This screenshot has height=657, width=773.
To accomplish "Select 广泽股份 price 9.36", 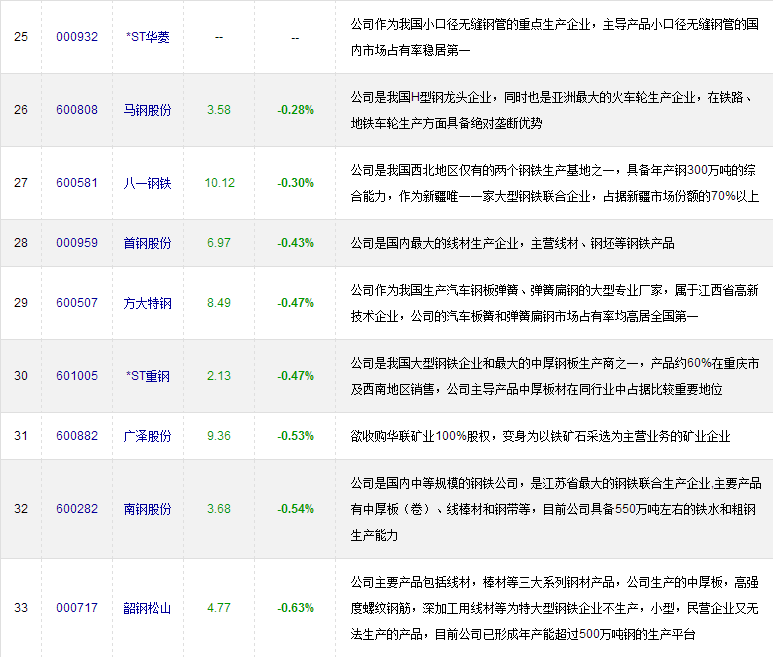I will point(219,436).
